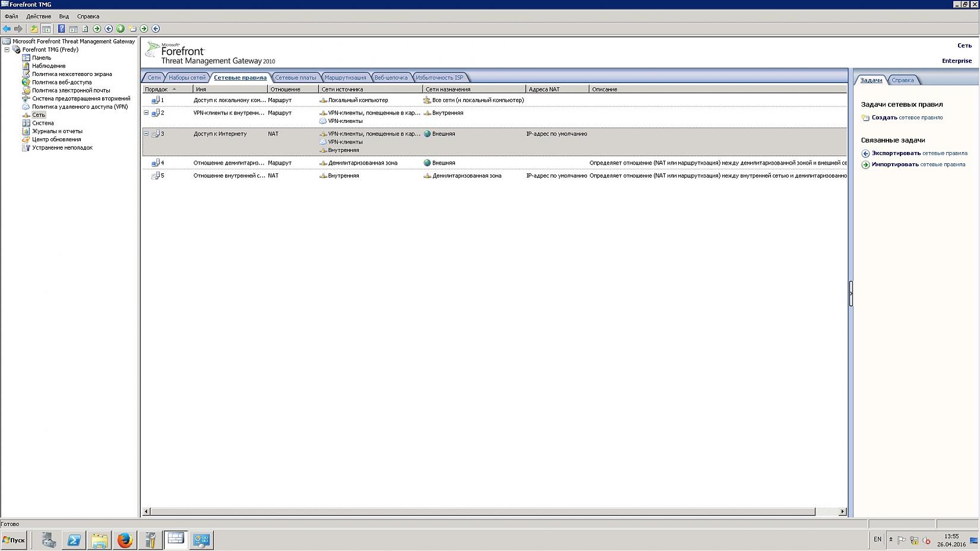Click the EN language indicator in tray
The width and height of the screenshot is (980, 551).
(877, 539)
